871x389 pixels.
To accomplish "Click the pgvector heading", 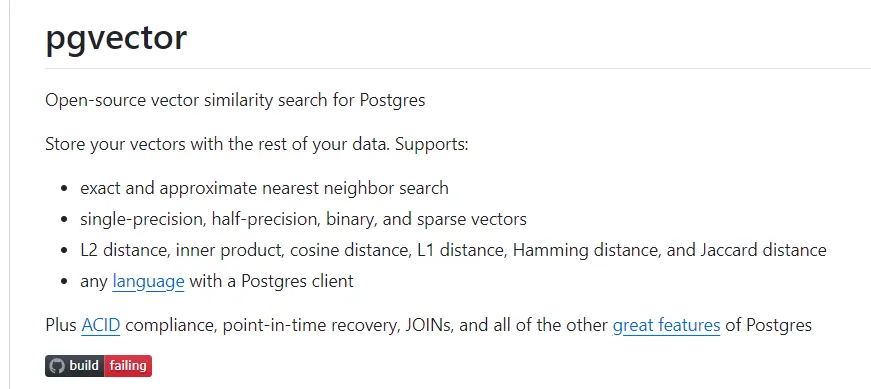I will tap(116, 38).
